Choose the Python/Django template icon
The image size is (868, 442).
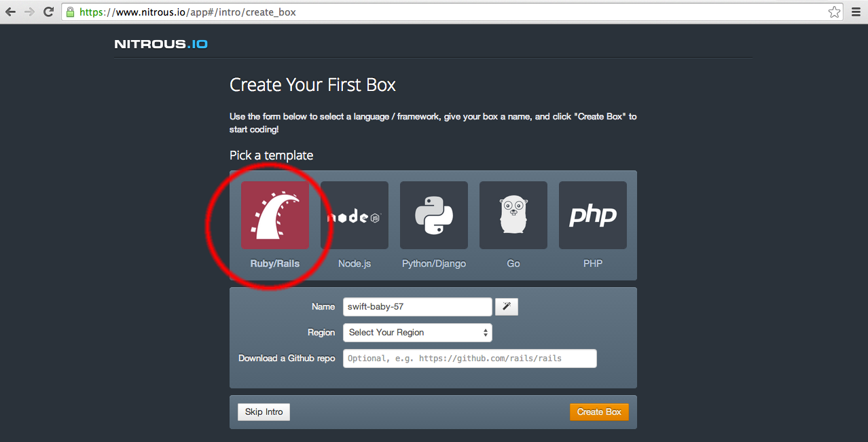tap(434, 215)
